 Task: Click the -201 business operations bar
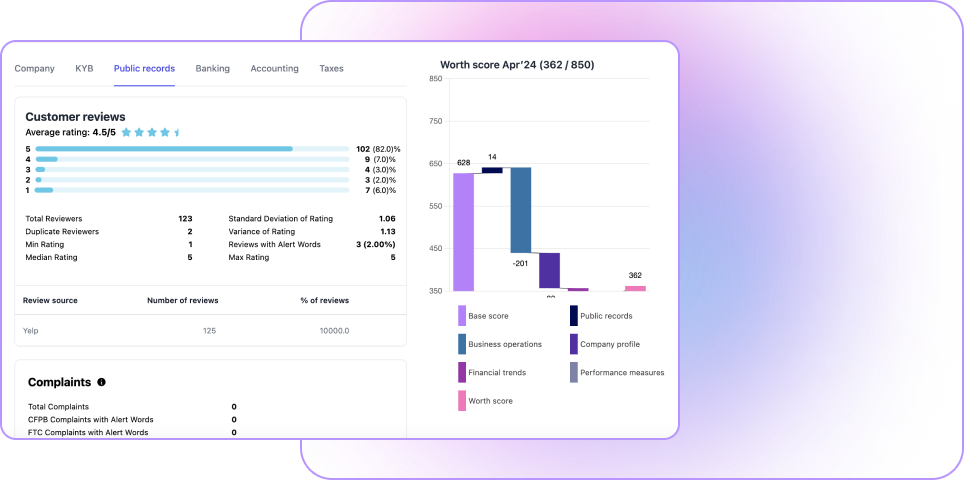pyautogui.click(x=521, y=210)
